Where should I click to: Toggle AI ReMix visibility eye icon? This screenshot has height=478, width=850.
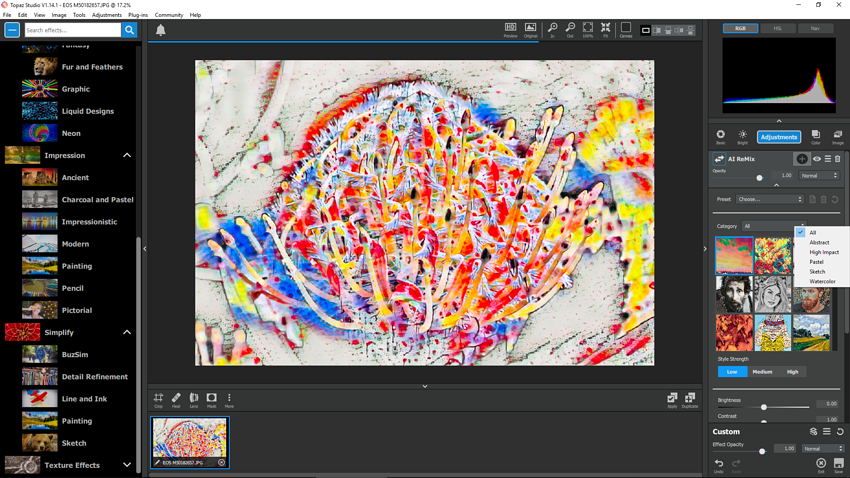(x=817, y=159)
